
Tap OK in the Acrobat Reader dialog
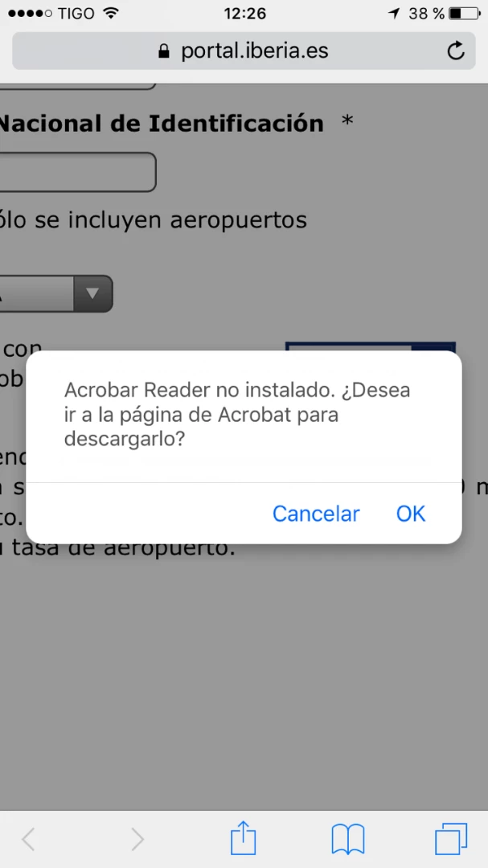[411, 514]
